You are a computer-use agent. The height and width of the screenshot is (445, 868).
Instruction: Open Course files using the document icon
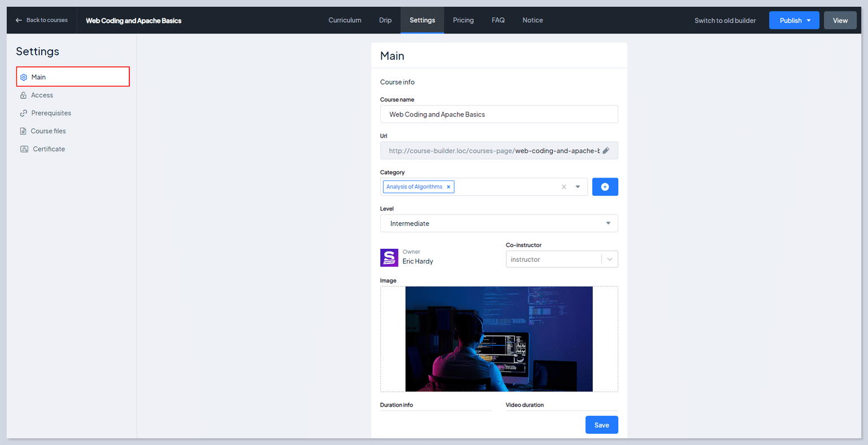(24, 131)
